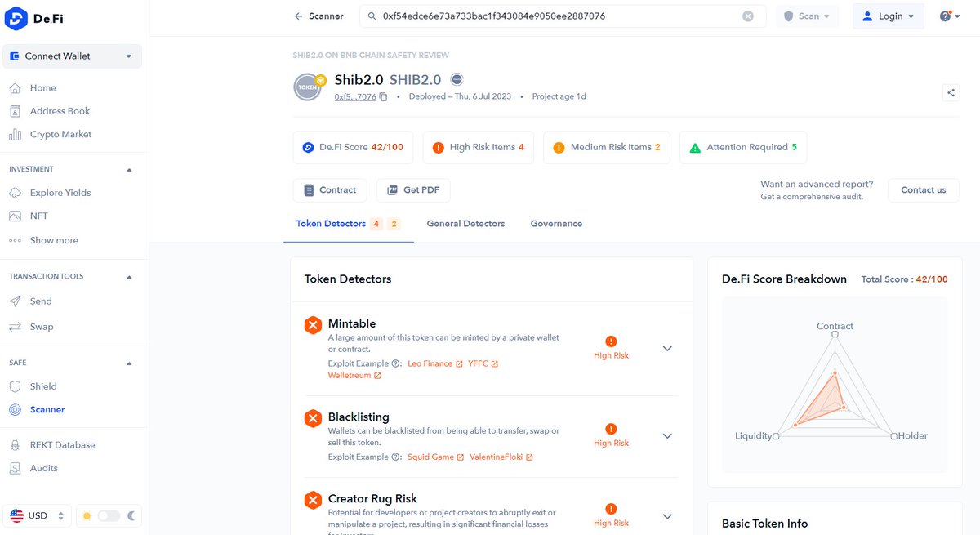This screenshot has width=980, height=535.
Task: Open the NFT section
Action: coord(38,216)
